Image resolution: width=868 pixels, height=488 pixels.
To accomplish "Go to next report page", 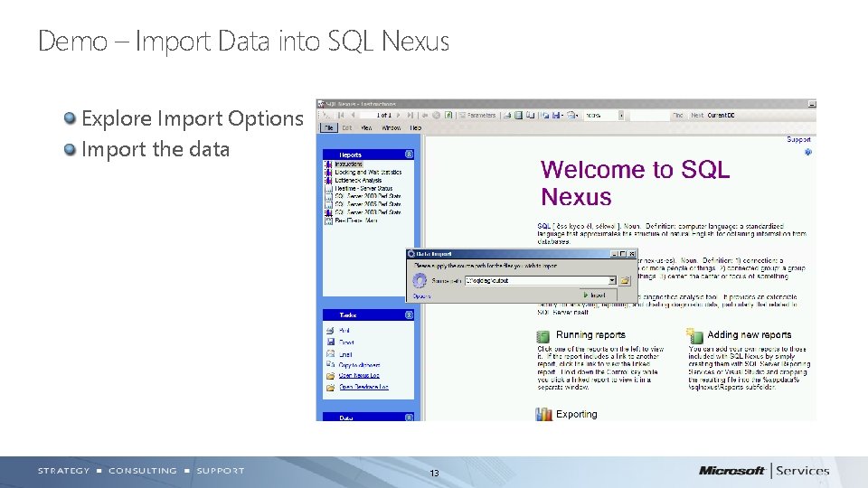I will [x=398, y=115].
